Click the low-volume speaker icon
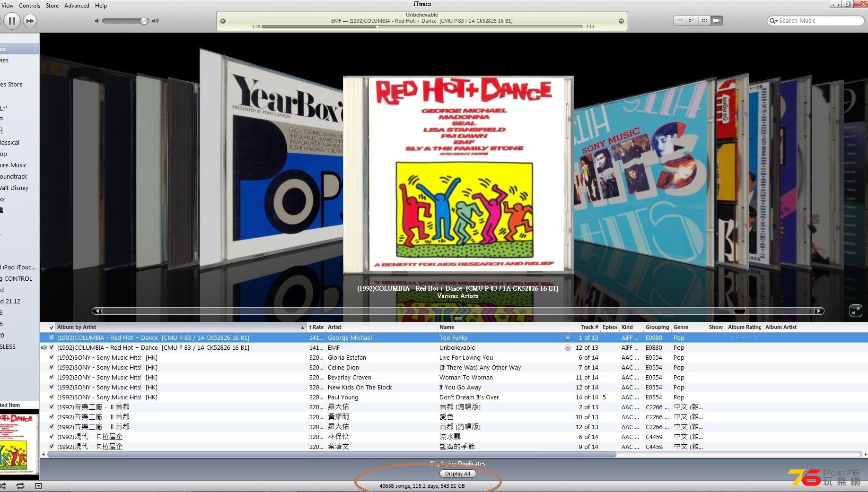868x492 pixels. click(x=97, y=21)
